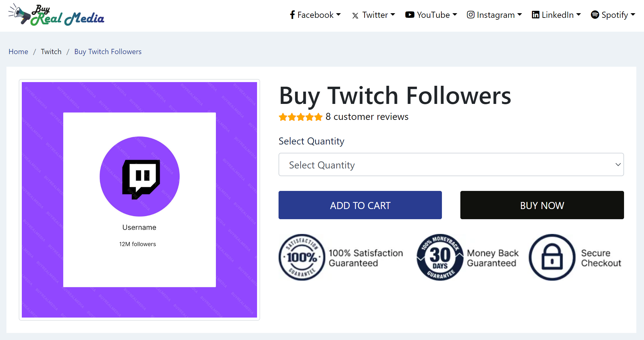Screen dimensions: 644x340
Task: Click the X Twitter icon in navigation
Action: pyautogui.click(x=355, y=15)
